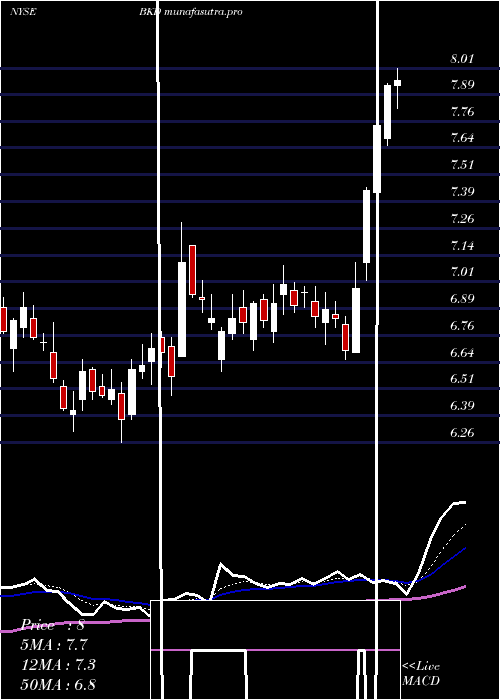500x700 pixels.
Task: Click the NYSE exchange label
Action: (x=23, y=12)
